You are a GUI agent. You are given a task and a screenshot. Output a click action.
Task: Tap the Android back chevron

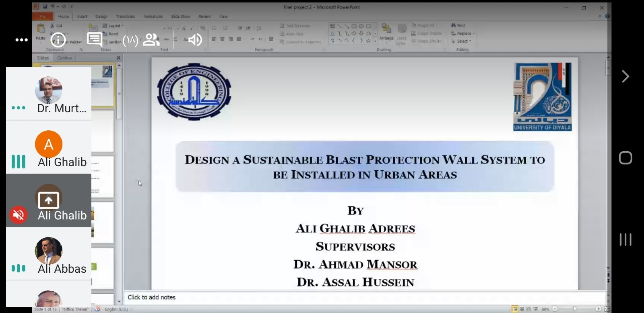click(x=625, y=76)
